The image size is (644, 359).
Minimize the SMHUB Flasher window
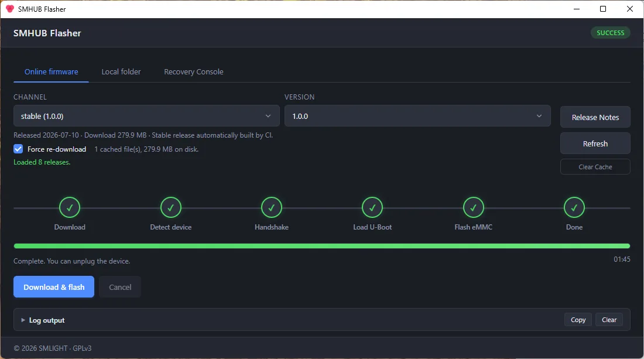[577, 9]
